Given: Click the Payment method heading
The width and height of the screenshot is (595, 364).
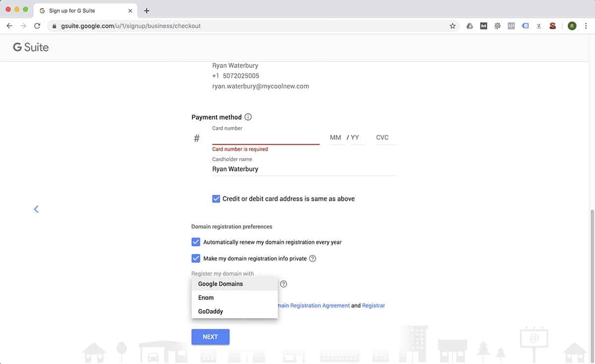Looking at the screenshot, I should [217, 118].
